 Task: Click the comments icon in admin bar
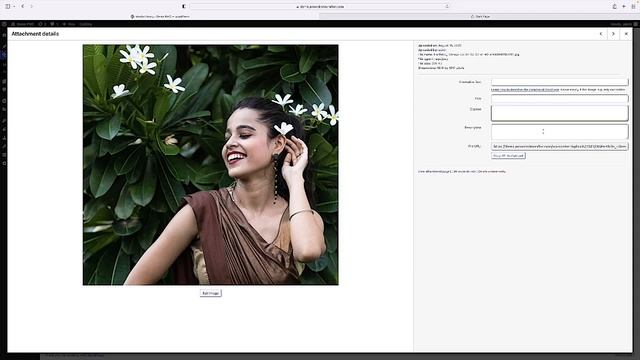[54, 24]
